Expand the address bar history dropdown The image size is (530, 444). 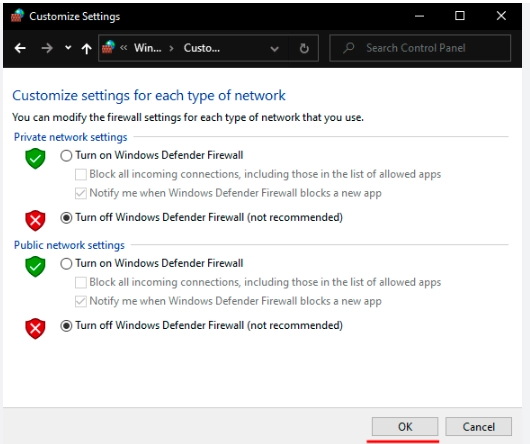click(x=274, y=49)
